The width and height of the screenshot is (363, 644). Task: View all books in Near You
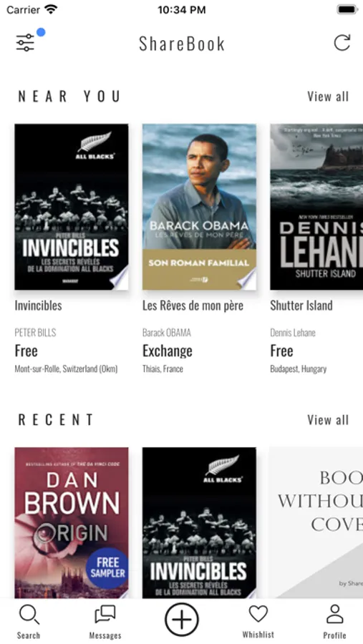pos(328,97)
